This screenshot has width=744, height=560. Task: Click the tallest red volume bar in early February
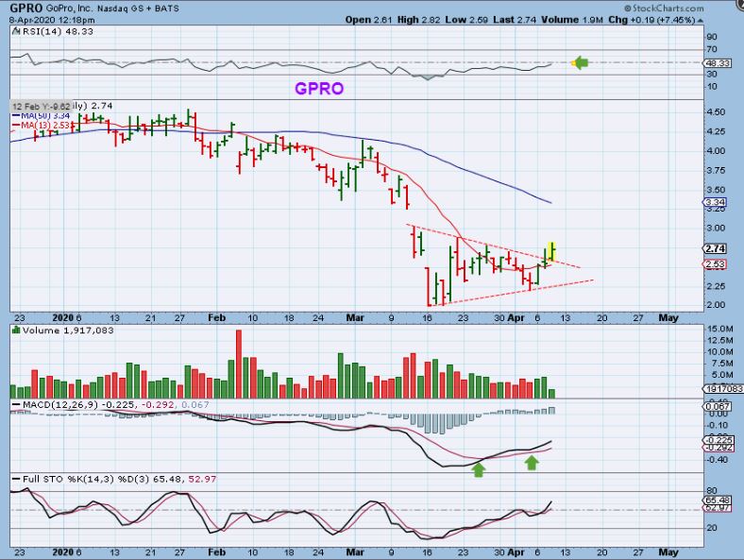point(239,364)
